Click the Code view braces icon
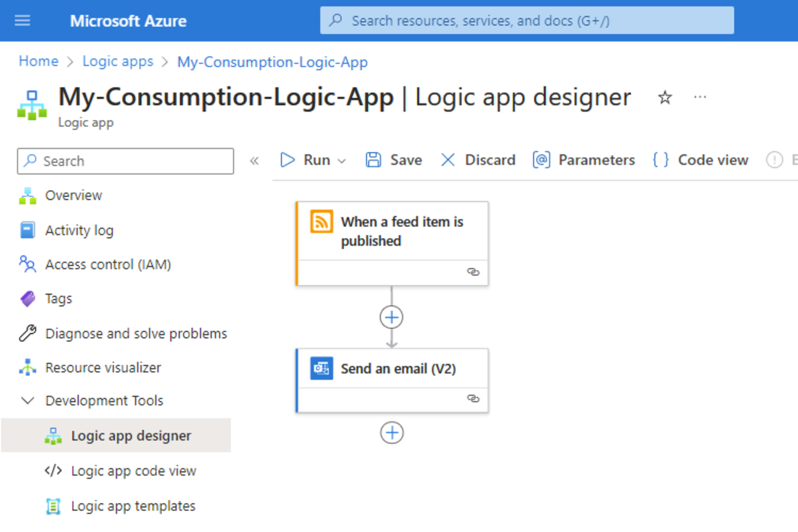The height and width of the screenshot is (532, 798). point(661,160)
